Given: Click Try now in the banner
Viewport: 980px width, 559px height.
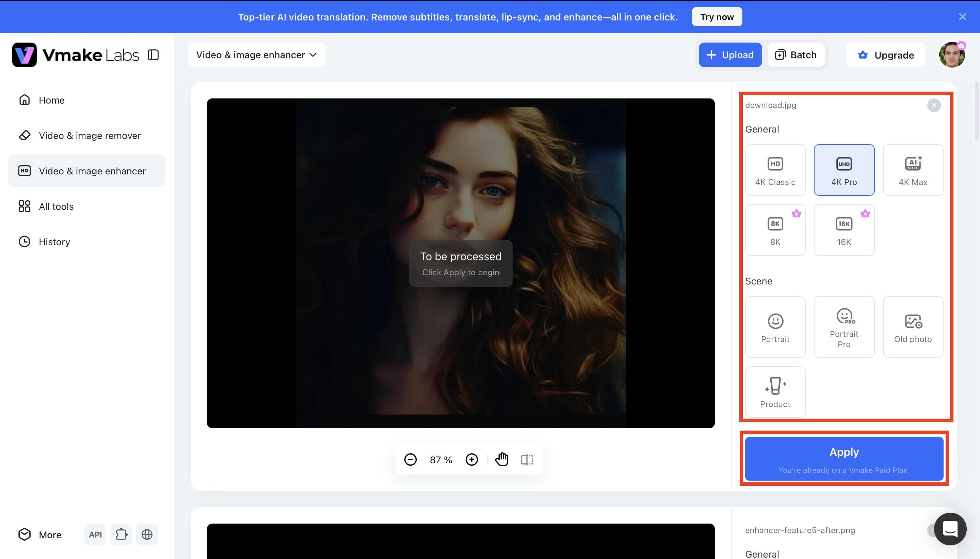Looking at the screenshot, I should pyautogui.click(x=717, y=17).
